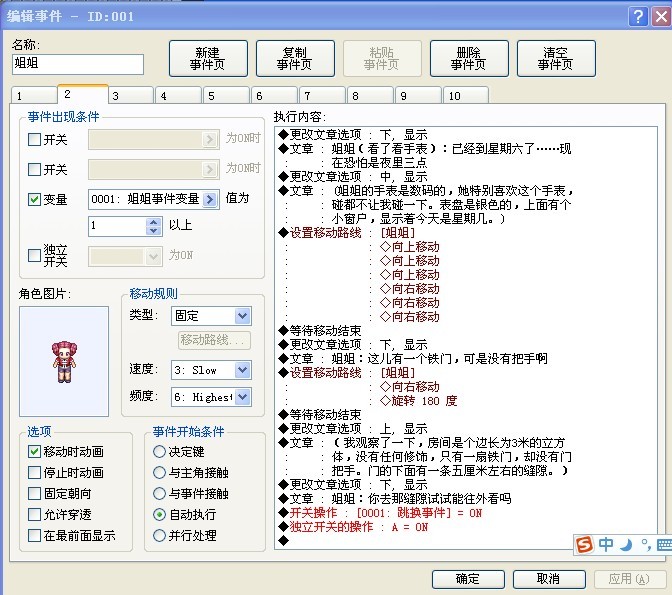Enable the first 开关 condition checkbox
This screenshot has width=672, height=595.
34,140
